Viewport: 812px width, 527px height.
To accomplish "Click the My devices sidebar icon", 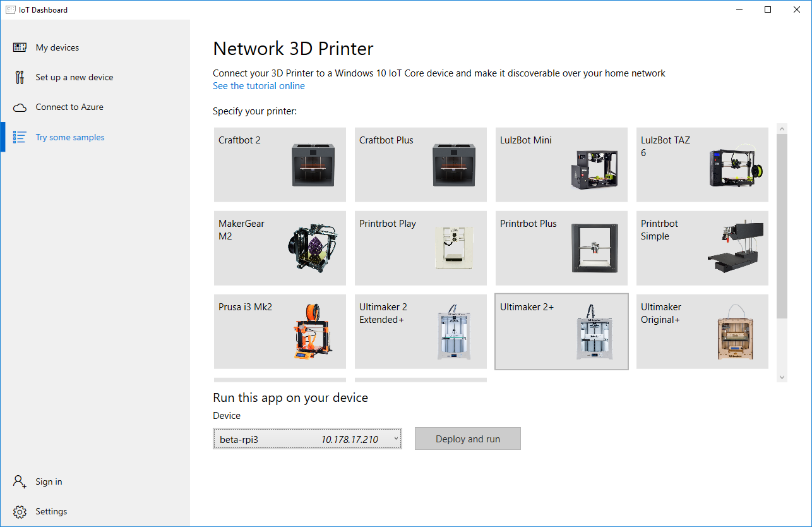I will click(x=20, y=47).
